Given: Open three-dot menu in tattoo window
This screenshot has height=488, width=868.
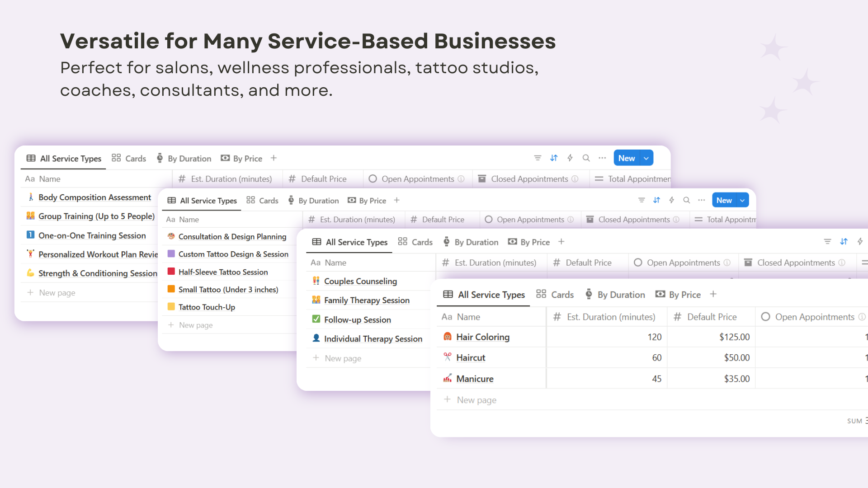Looking at the screenshot, I should coord(702,200).
